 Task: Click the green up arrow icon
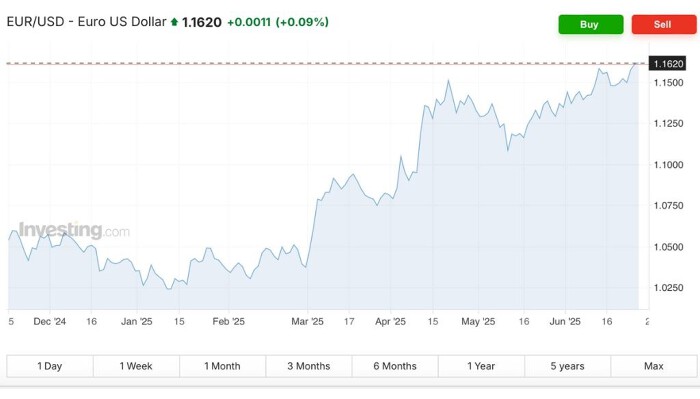174,22
